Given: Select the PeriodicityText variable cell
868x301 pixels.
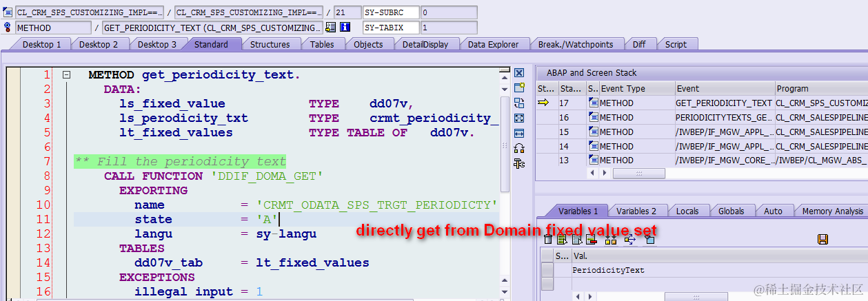Looking at the screenshot, I should [x=720, y=270].
